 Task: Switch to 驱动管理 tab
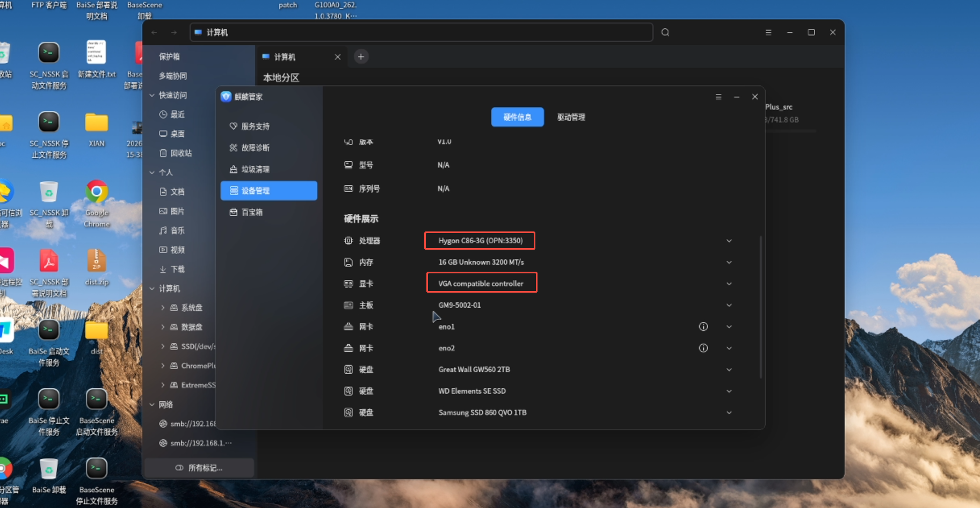click(x=571, y=117)
